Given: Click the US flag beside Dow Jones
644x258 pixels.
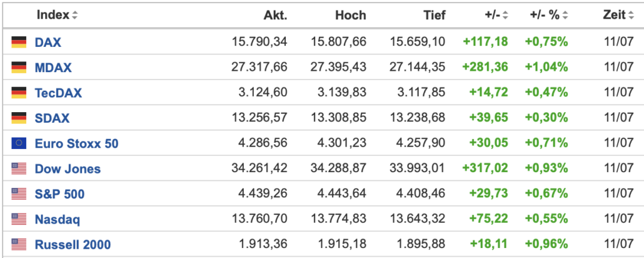Looking at the screenshot, I should [x=19, y=168].
